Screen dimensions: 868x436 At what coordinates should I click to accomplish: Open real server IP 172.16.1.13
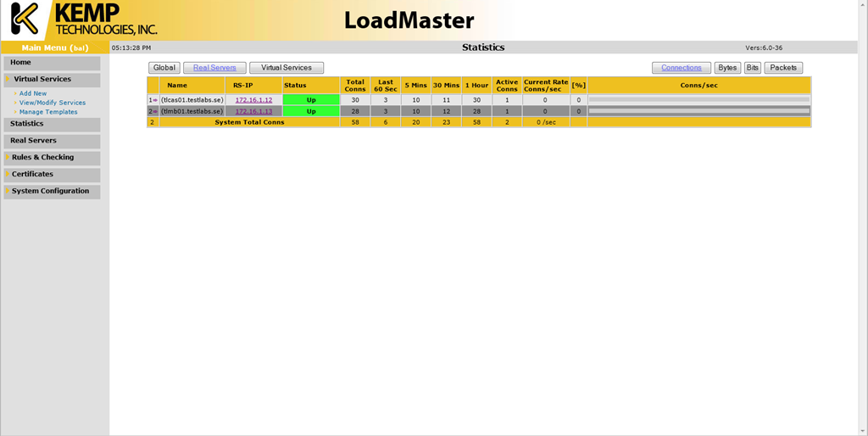click(254, 111)
